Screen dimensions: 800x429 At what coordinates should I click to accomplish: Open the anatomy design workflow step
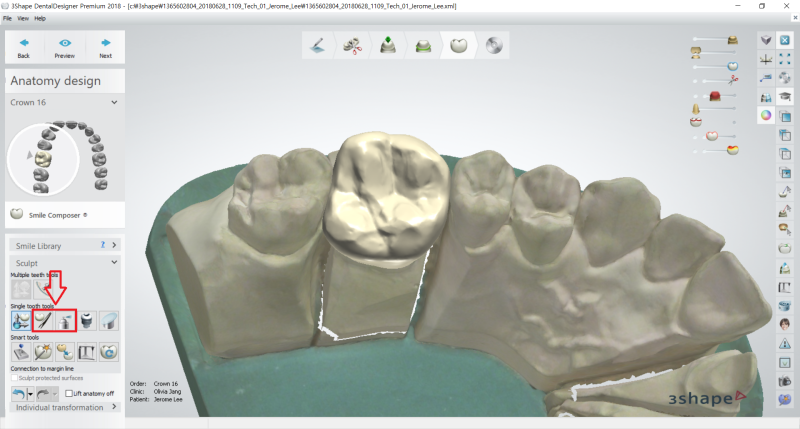459,45
